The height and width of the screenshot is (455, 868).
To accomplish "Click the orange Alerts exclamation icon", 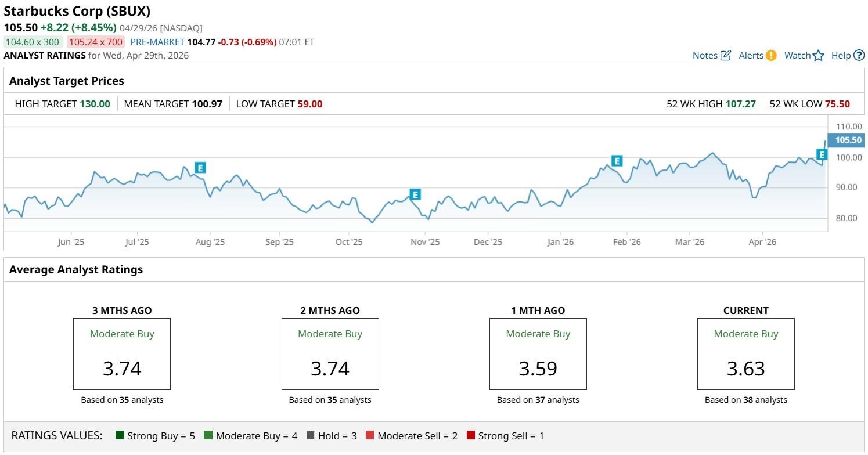I will click(771, 56).
